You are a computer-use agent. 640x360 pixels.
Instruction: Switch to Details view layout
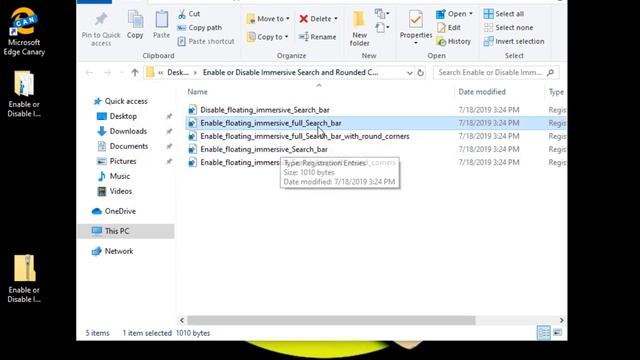point(544,333)
